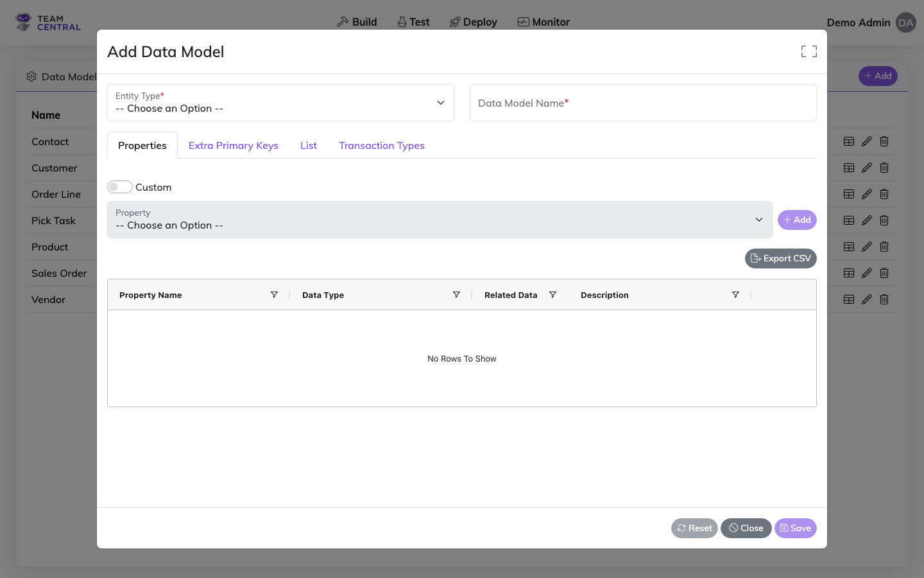Edit the Order Line data model
The image size is (924, 578).
(x=867, y=194)
